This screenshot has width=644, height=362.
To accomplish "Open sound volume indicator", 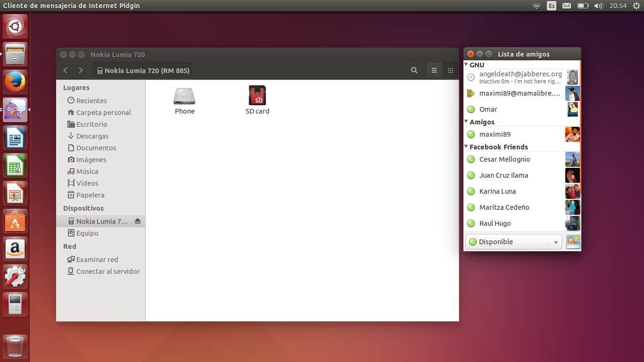I will [x=599, y=6].
